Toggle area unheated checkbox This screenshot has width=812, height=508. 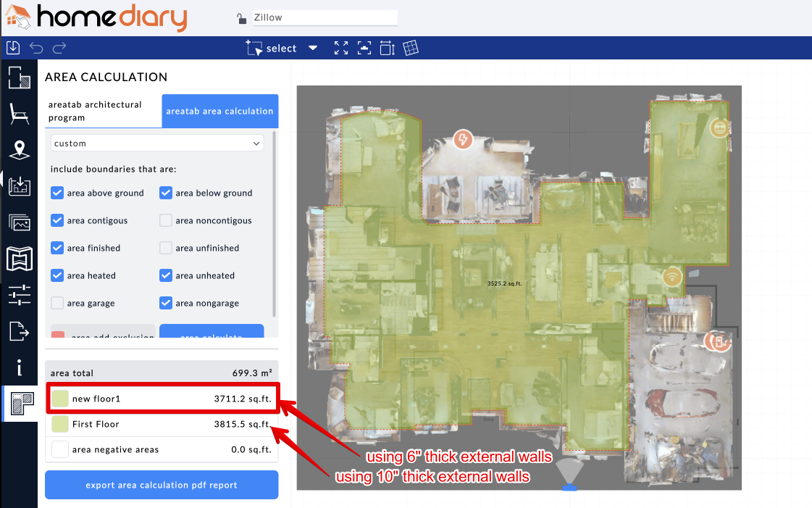(166, 275)
